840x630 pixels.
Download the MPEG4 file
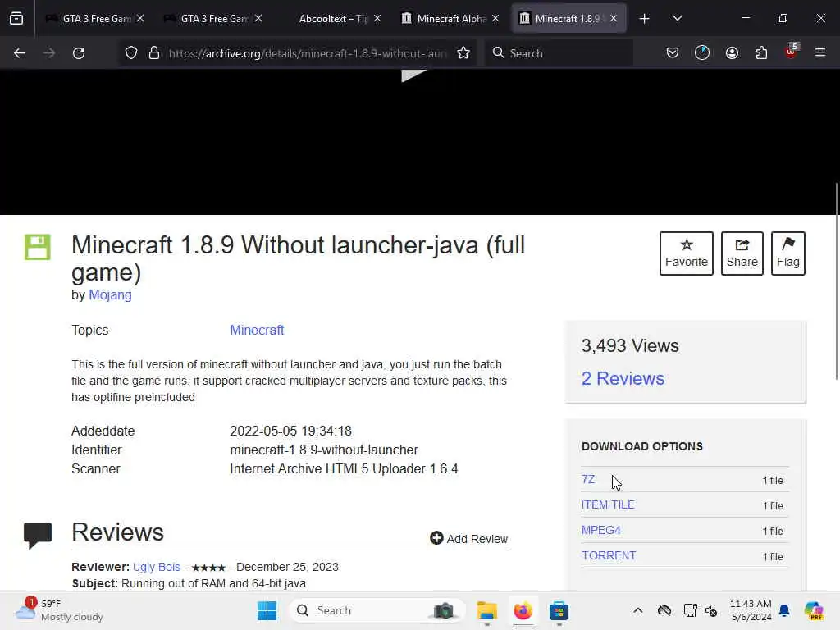601,531
